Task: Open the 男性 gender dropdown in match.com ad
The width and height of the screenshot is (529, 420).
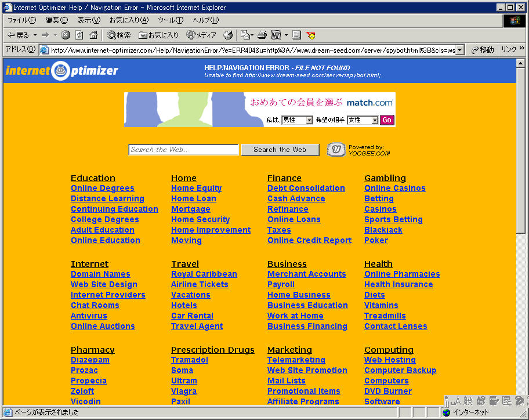Action: 309,120
